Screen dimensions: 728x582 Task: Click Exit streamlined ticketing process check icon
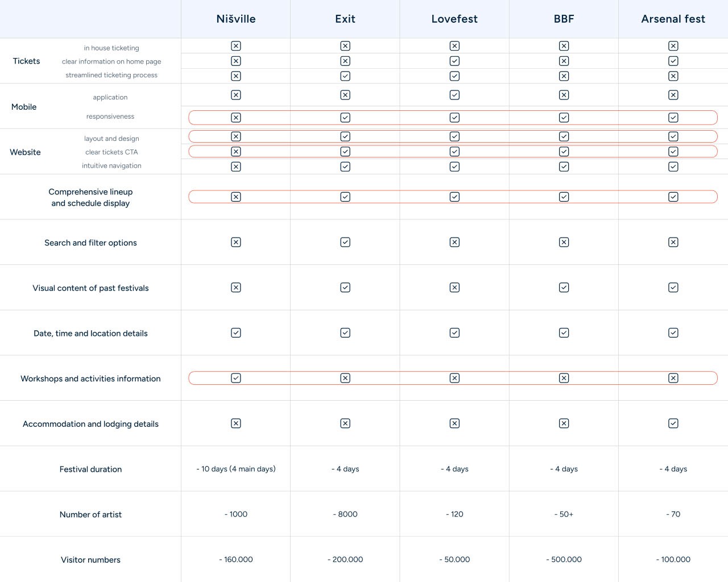click(x=345, y=76)
